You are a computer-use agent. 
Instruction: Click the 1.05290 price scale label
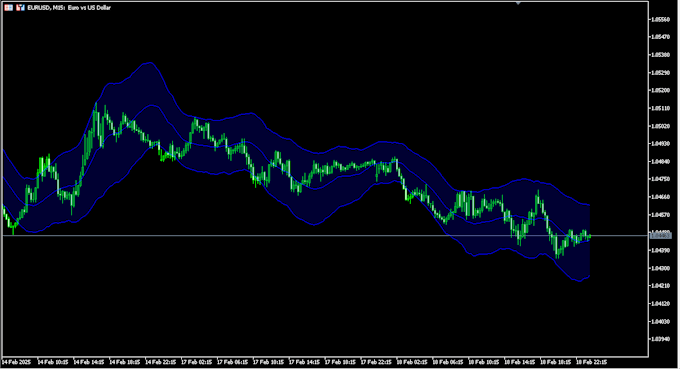[661, 72]
